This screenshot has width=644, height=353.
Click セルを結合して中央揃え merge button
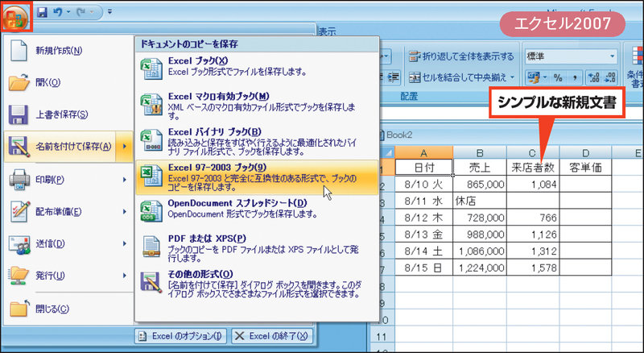click(457, 77)
